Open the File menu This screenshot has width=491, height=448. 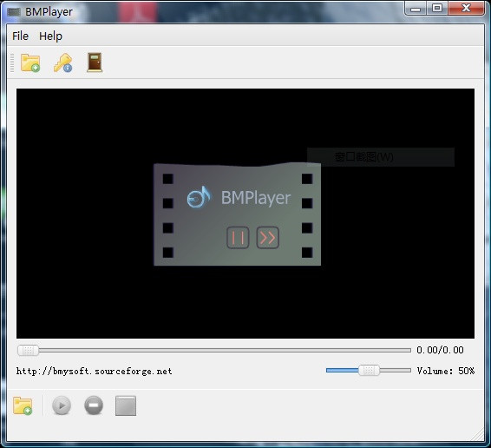point(20,36)
